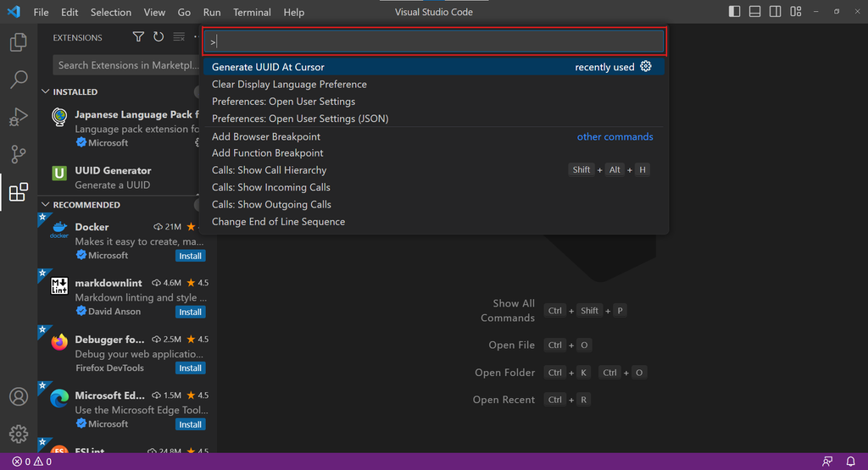Toggle primary side bar layout button
Screen dimensions: 868x470
coord(734,13)
